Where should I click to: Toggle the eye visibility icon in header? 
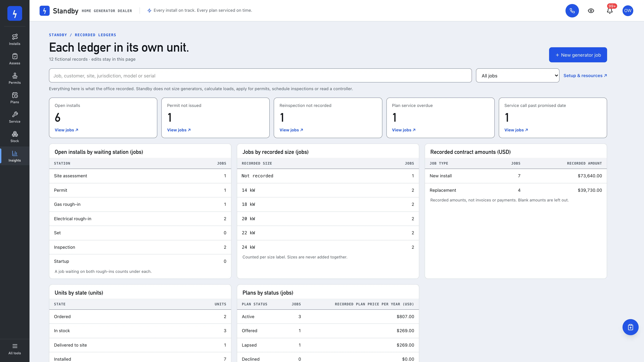click(591, 11)
